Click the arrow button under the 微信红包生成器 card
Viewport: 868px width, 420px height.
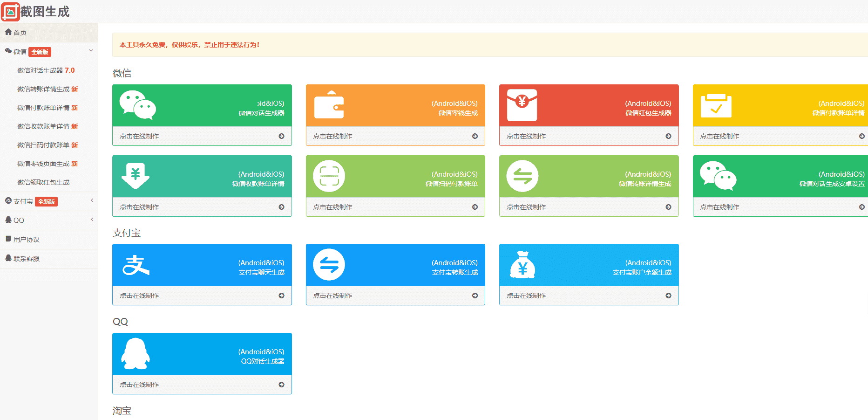[x=668, y=136]
